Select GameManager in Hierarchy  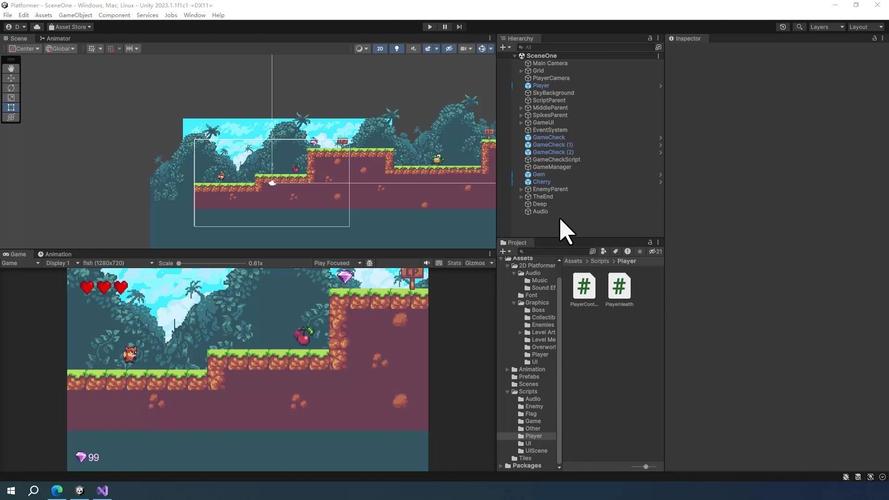tap(551, 167)
